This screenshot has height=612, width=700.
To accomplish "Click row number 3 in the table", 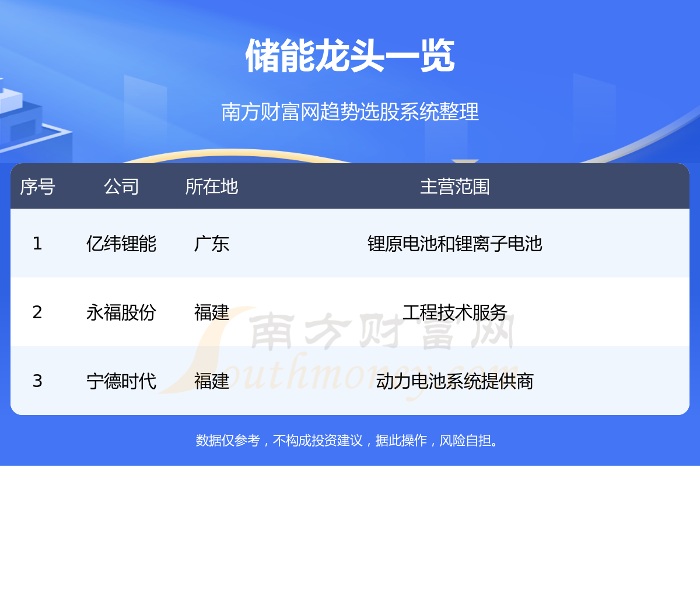I will pyautogui.click(x=37, y=381).
